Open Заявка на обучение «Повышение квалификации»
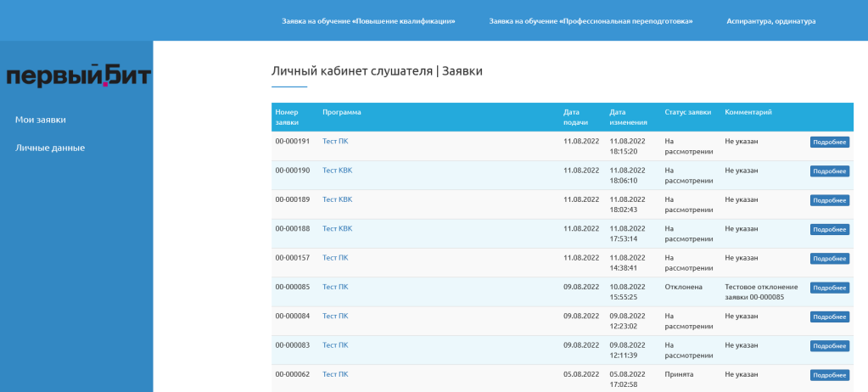Image resolution: width=868 pixels, height=392 pixels. 368,21
